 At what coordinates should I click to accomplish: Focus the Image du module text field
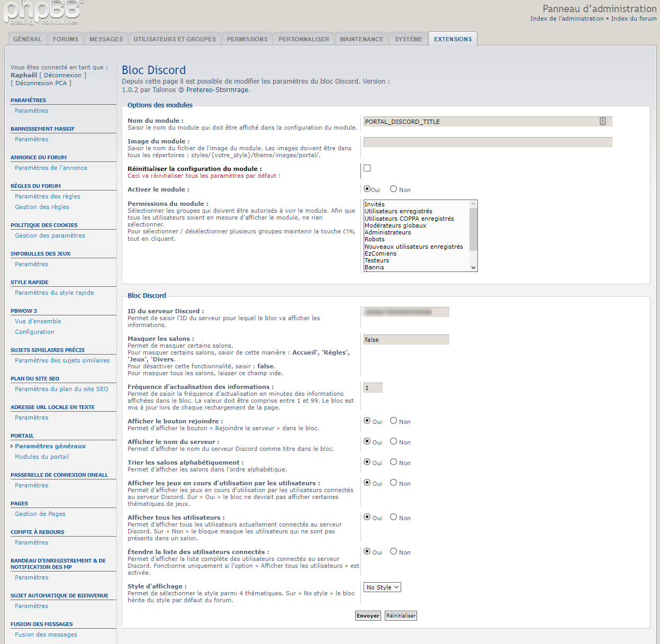[487, 142]
